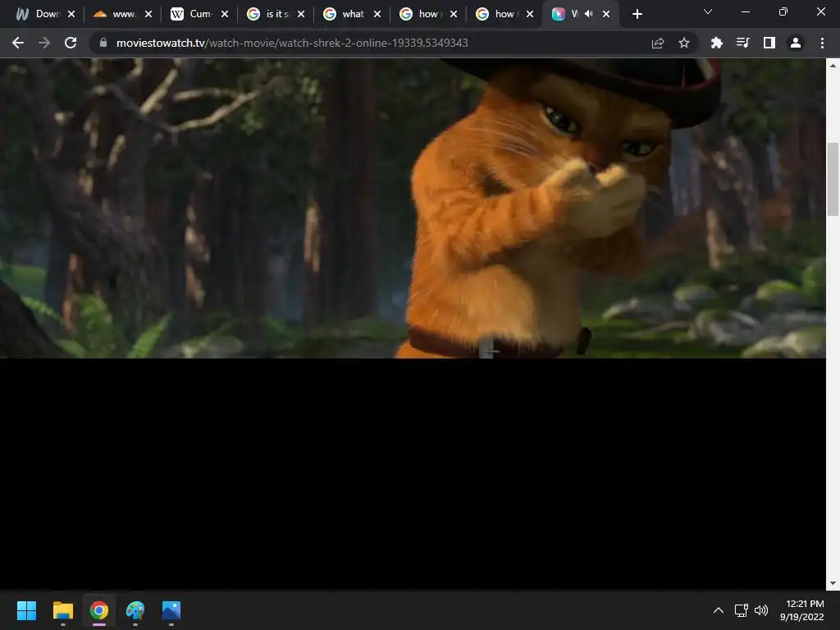Click the moviestowatch.tv address bar URL

[292, 43]
